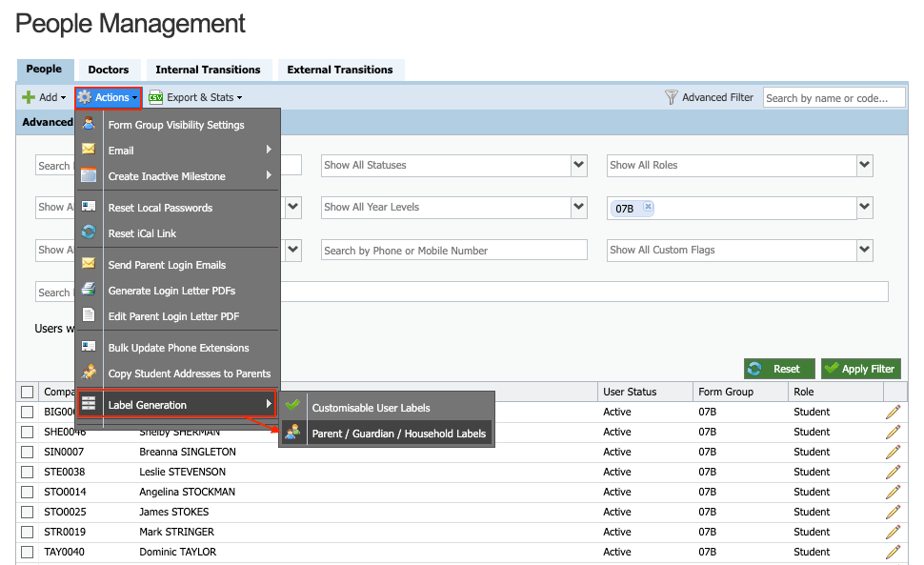Click the gear icon on Actions

click(x=85, y=97)
